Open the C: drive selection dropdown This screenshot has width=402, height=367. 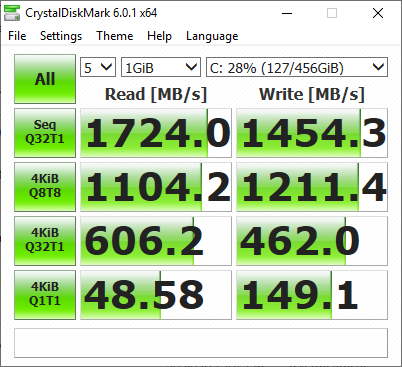pyautogui.click(x=297, y=67)
